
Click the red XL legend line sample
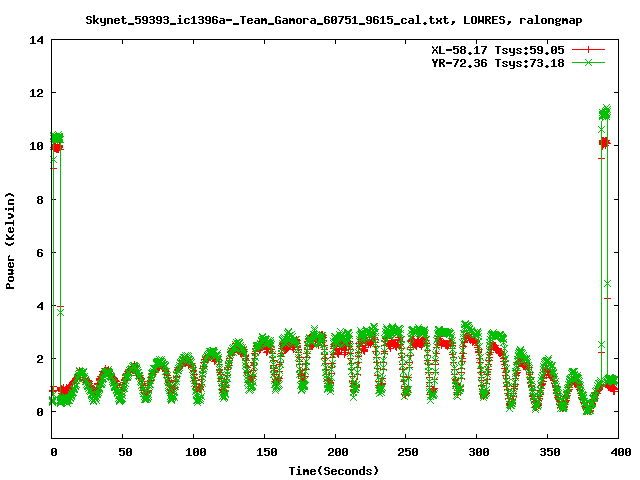(588, 50)
